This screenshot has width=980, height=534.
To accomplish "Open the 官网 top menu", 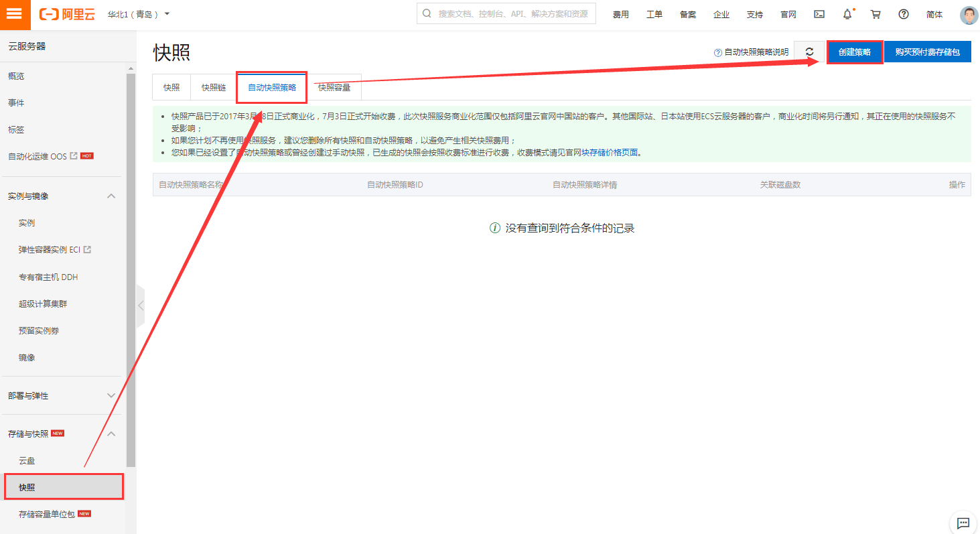I will click(x=788, y=15).
